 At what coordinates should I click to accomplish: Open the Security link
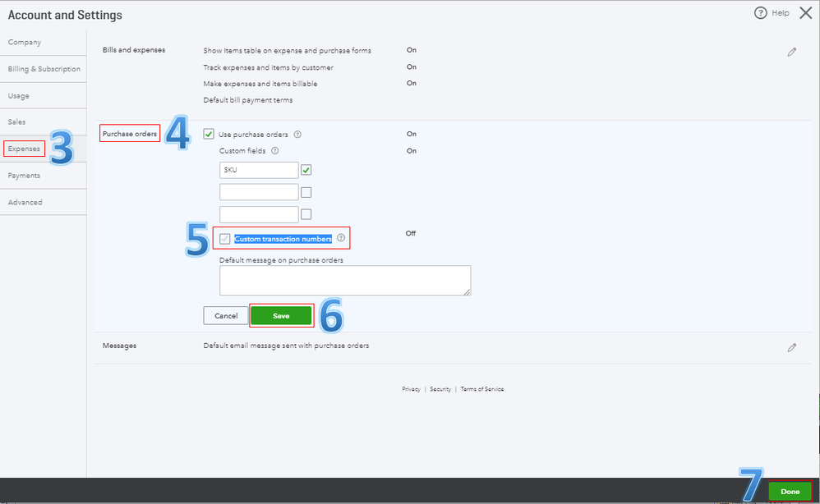pos(440,389)
